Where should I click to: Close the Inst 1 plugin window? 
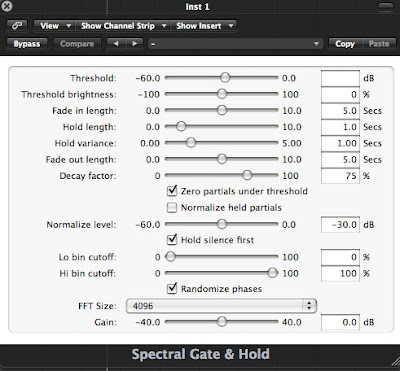point(6,6)
